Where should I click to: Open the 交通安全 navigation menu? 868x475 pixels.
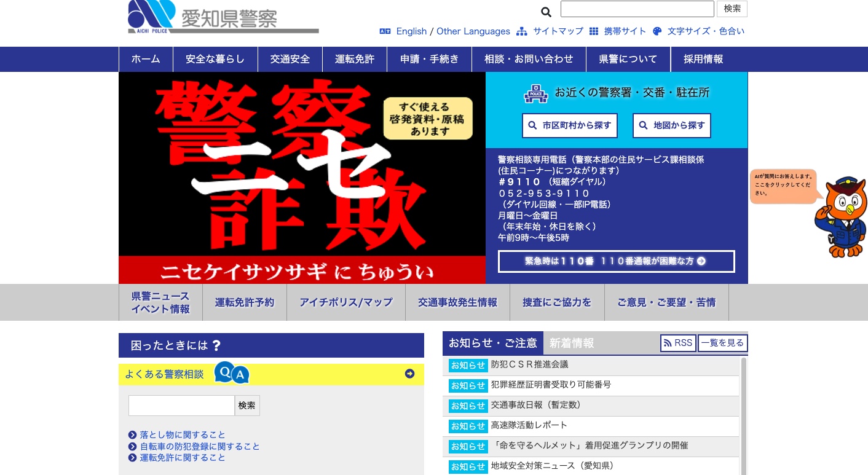[290, 59]
